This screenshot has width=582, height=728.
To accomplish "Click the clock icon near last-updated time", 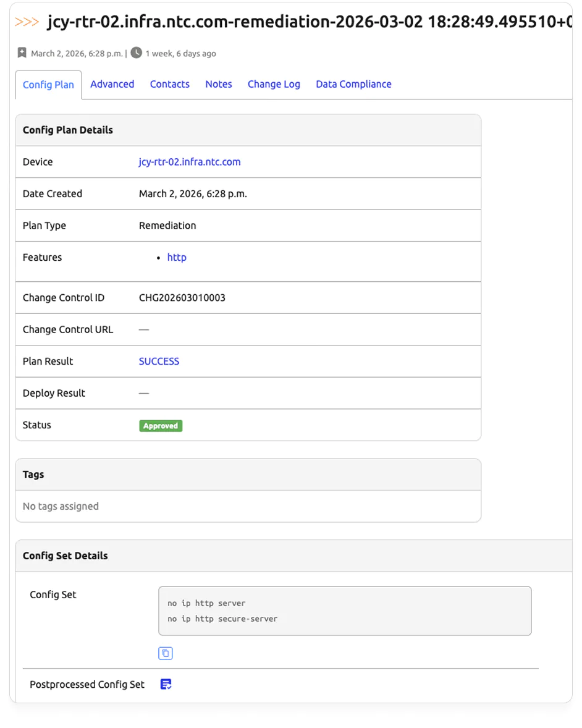I will pos(137,53).
